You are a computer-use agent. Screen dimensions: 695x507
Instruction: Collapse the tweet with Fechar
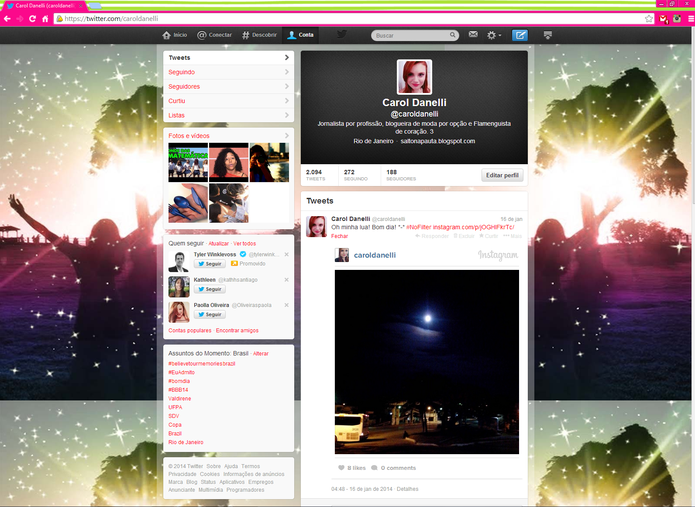click(340, 236)
